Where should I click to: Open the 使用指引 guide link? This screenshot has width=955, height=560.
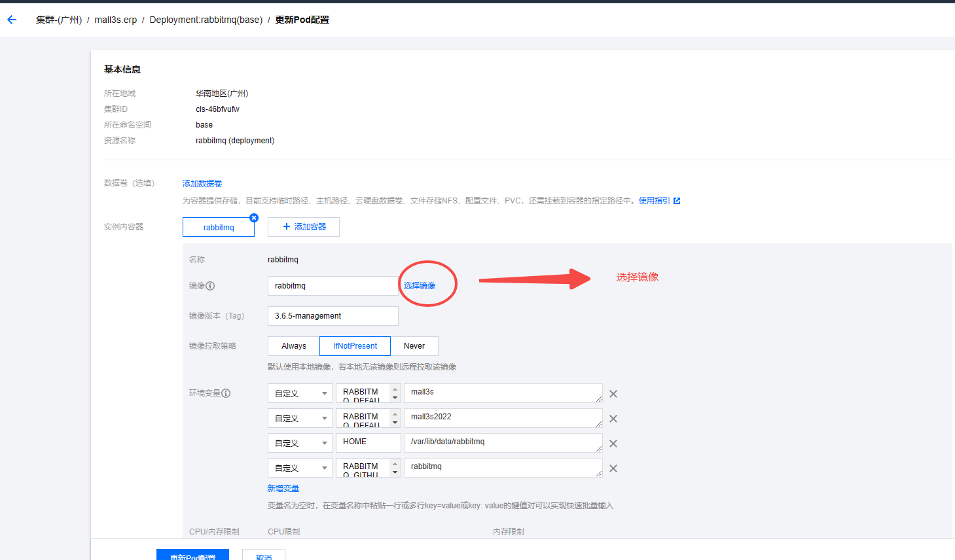654,201
